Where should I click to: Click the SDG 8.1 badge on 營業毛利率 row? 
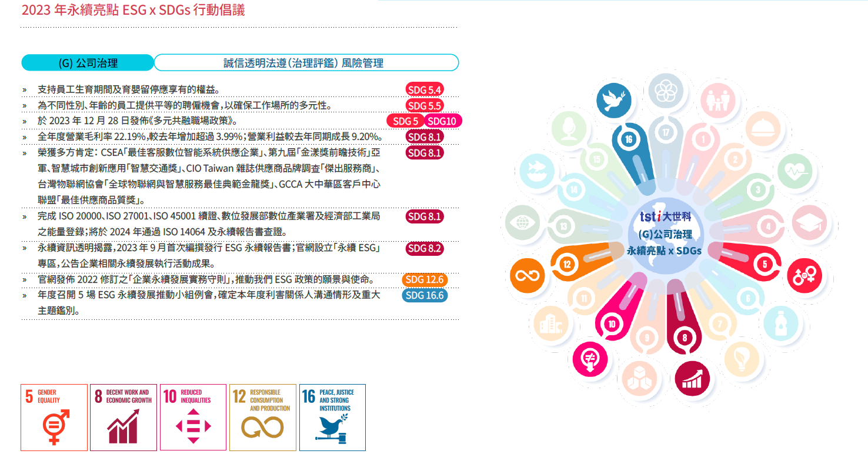425,137
